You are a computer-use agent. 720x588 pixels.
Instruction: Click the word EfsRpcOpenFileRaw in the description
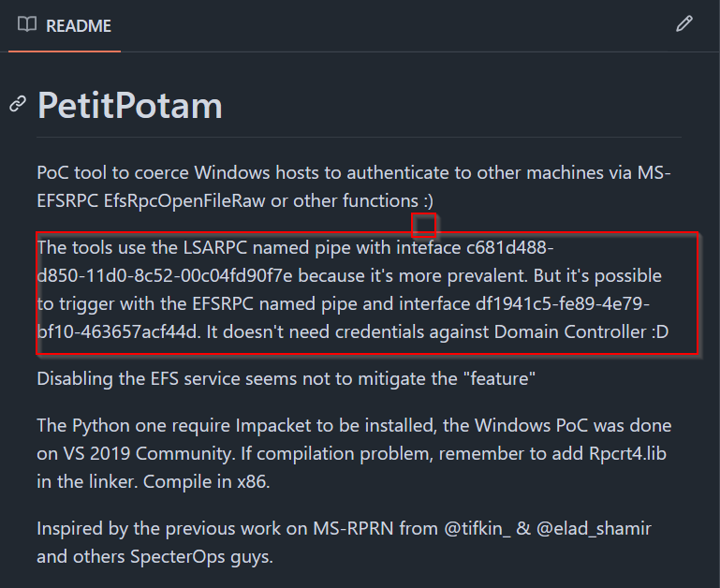click(184, 200)
